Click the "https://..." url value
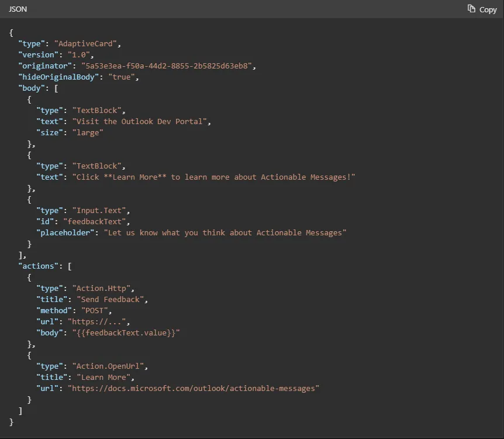Screen dimensions: 504x439 [96, 322]
